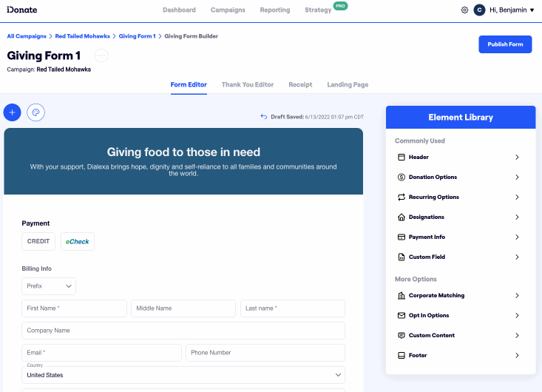
Task: Click the 'Giving food to those in need' heading
Action: coord(183,152)
